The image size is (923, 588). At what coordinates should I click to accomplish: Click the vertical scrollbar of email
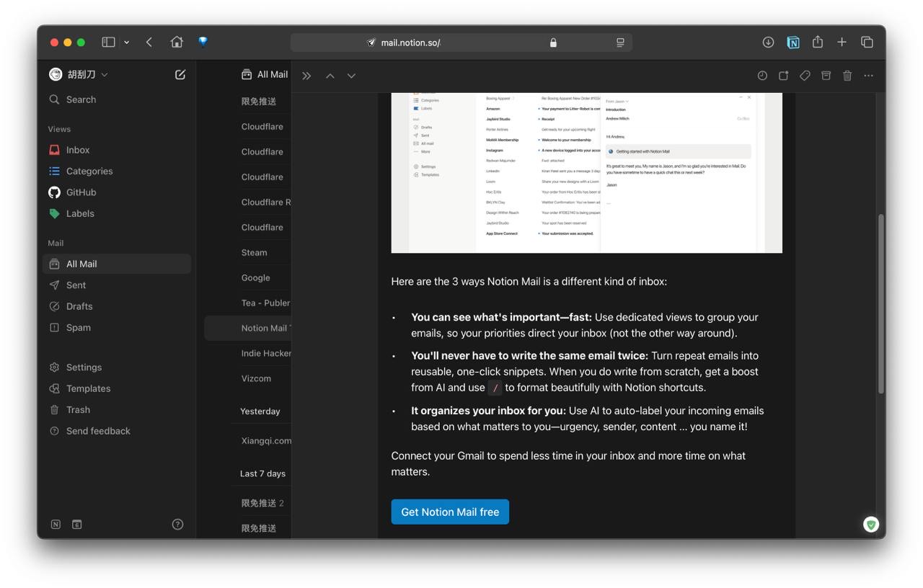(880, 303)
